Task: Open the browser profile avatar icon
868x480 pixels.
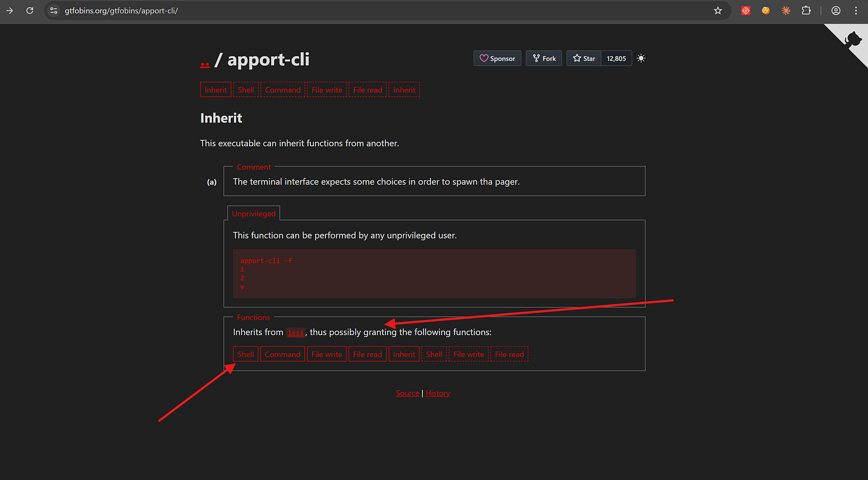Action: (x=836, y=11)
